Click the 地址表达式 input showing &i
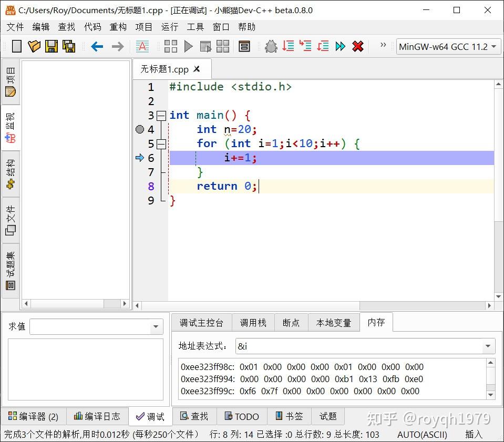The image size is (504, 442). (x=363, y=346)
